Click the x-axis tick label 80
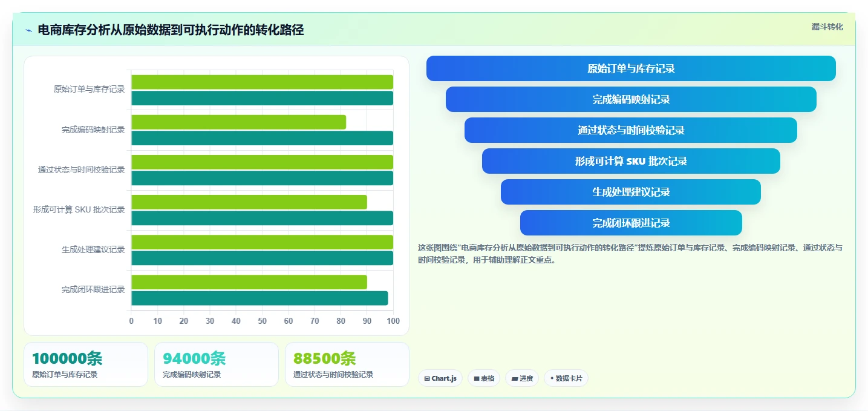Image resolution: width=868 pixels, height=411 pixels. (341, 321)
